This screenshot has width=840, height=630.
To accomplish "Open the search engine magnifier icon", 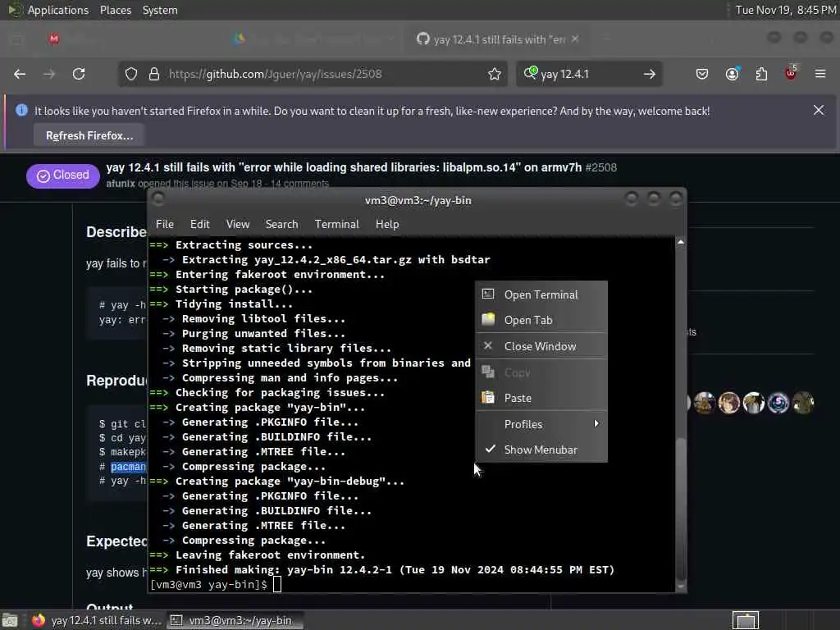I will click(531, 73).
